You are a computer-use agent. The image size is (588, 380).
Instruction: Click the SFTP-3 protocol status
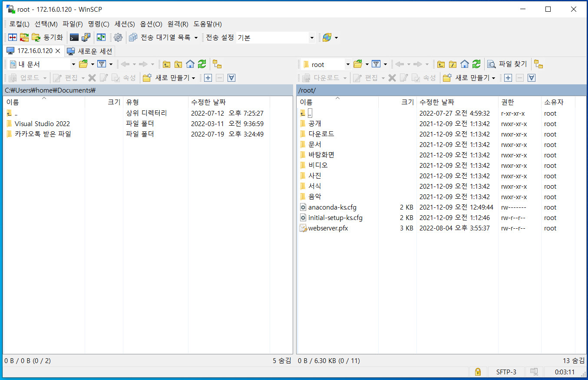pos(506,372)
